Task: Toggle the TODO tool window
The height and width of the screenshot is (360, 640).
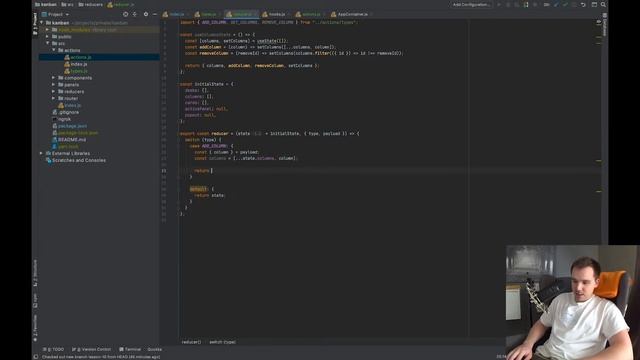Action: click(53, 349)
